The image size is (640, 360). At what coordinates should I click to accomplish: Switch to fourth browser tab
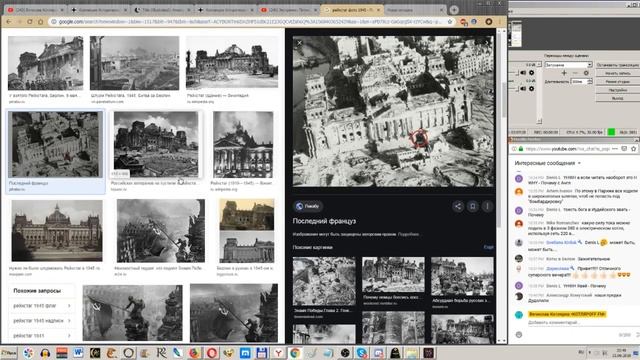click(x=225, y=10)
